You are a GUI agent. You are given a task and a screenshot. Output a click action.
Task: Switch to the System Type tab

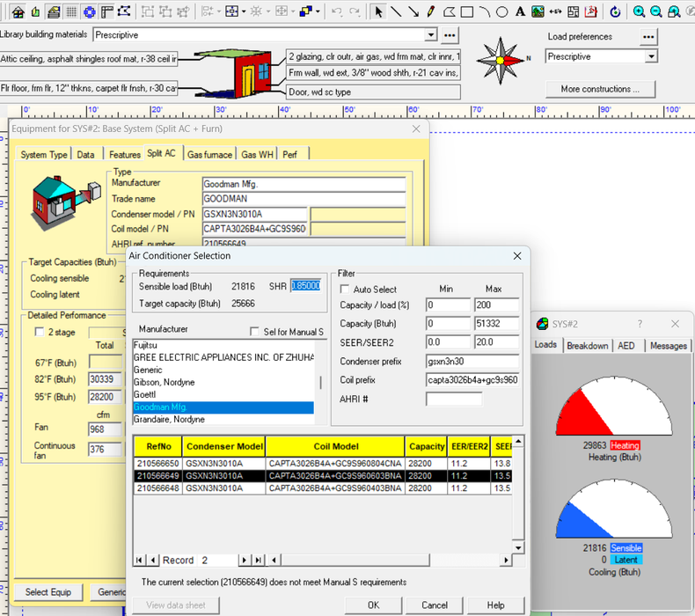(x=43, y=154)
